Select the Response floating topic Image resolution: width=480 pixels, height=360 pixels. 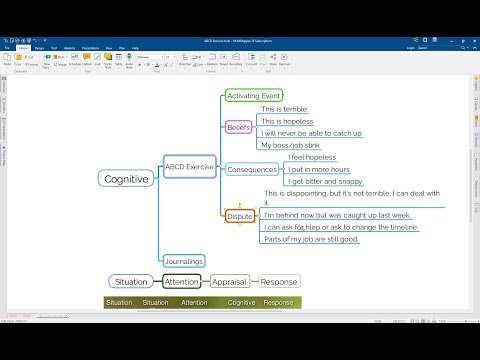(x=279, y=282)
